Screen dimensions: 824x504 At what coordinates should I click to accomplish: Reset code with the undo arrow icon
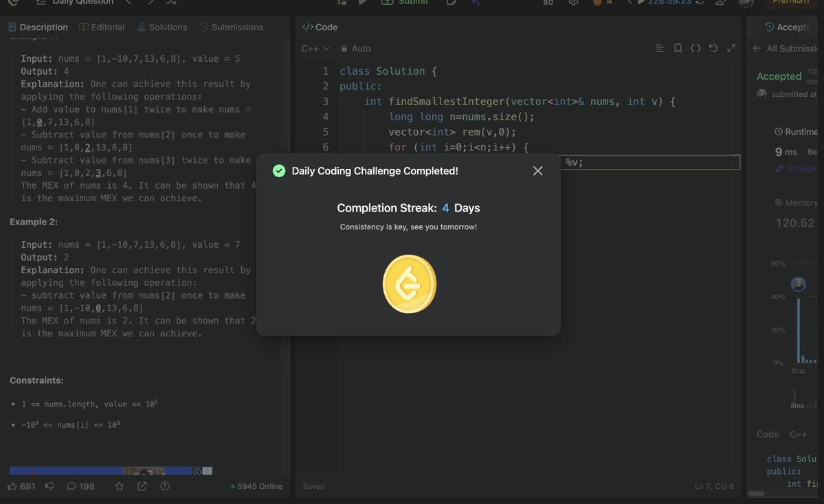click(x=713, y=48)
